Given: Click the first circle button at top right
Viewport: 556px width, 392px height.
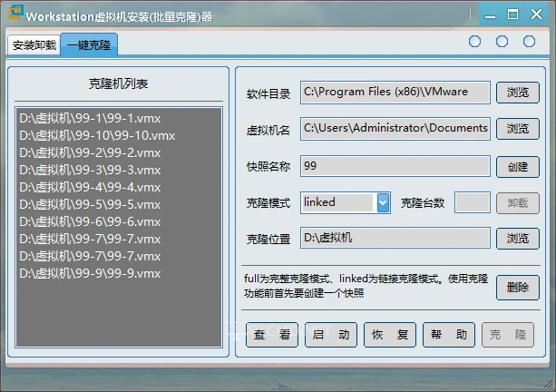Looking at the screenshot, I should coord(474,42).
